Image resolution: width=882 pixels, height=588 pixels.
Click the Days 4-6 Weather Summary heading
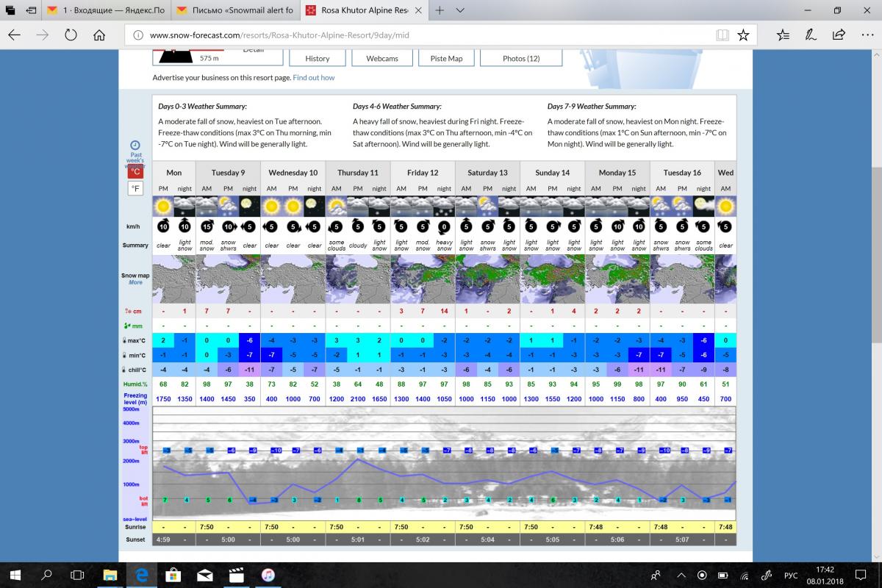397,107
